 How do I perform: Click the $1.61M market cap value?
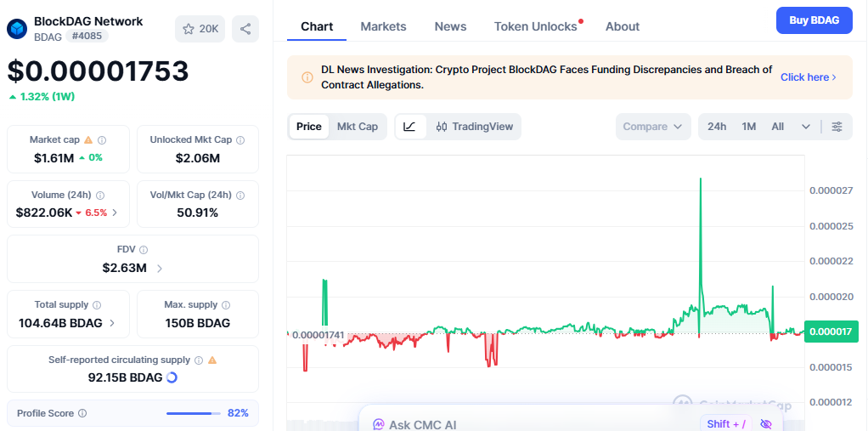tap(54, 158)
